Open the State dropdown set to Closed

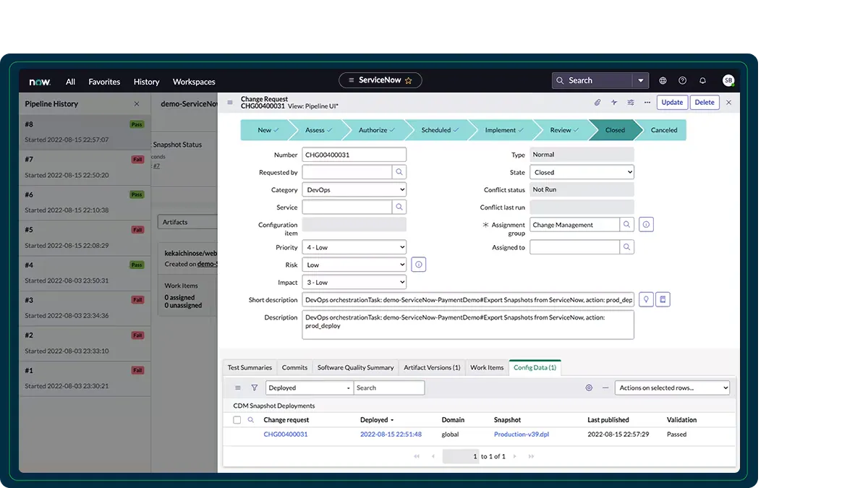[x=582, y=172]
